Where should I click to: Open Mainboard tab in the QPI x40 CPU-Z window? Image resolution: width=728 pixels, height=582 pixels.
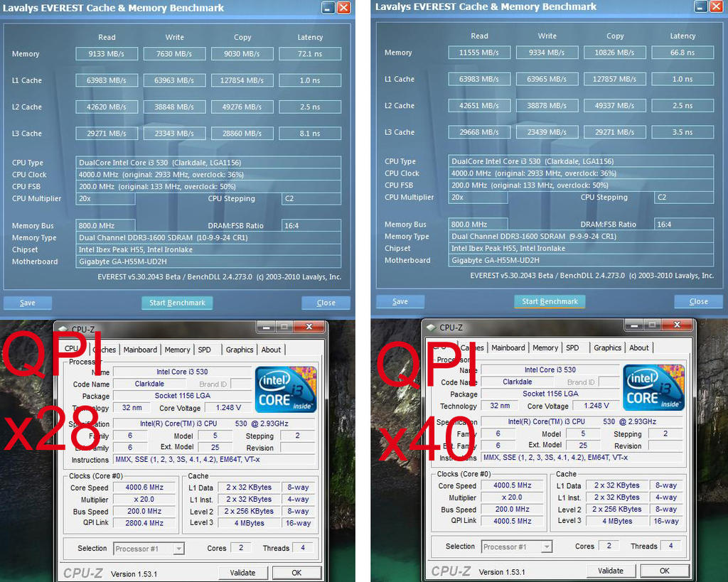[x=508, y=347]
